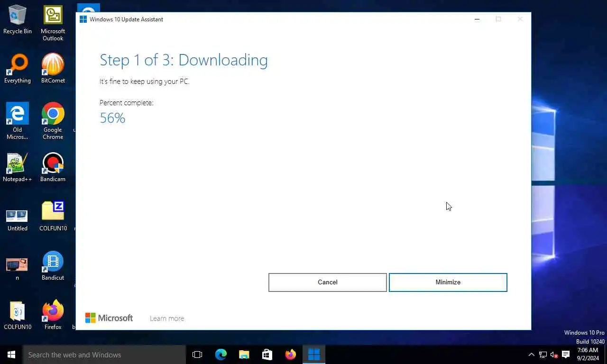607x364 pixels.
Task: Launch the Microsoft Outlook desktop shortcut
Action: click(53, 23)
